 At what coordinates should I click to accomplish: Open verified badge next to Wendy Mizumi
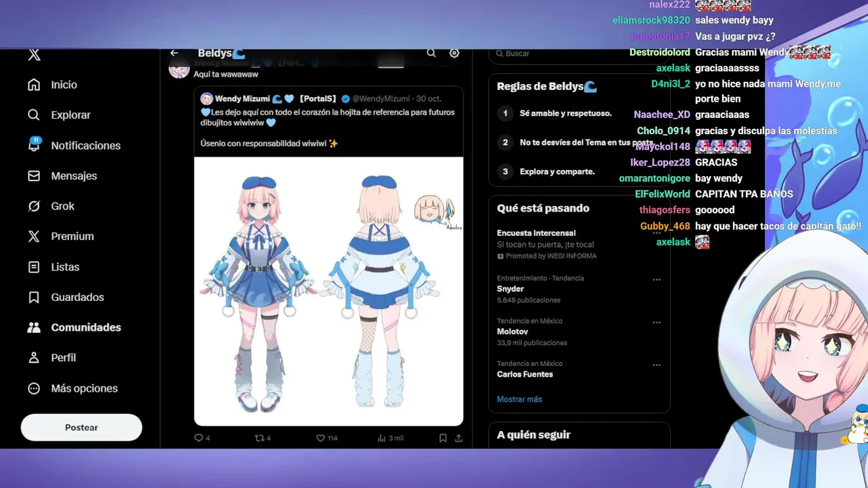coord(346,99)
